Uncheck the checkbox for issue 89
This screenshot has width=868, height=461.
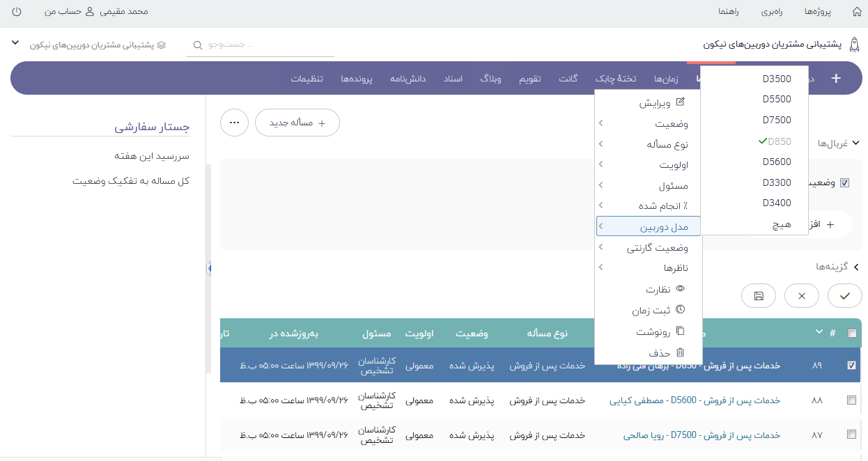851,366
